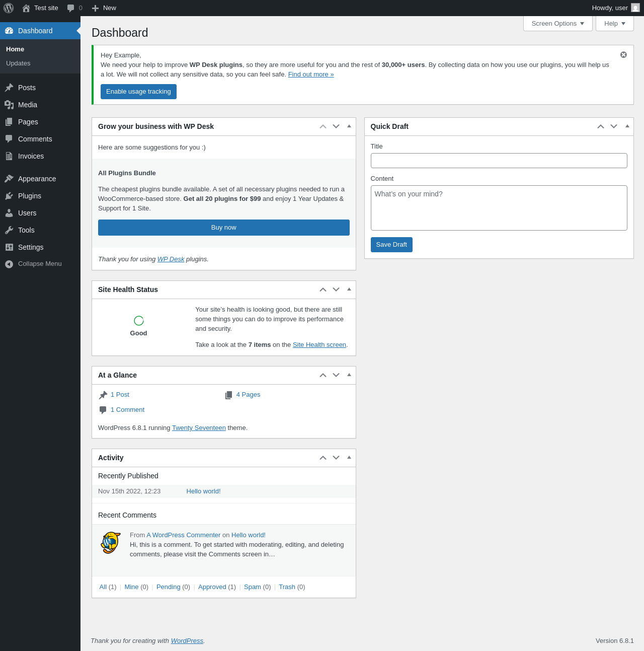This screenshot has height=651, width=644.
Task: Move Activity widget down
Action: (x=336, y=458)
